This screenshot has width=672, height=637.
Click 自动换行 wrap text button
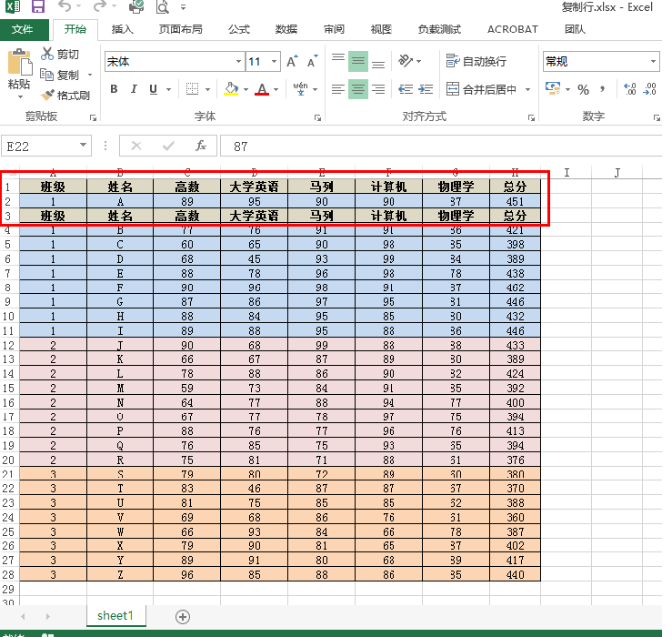pos(476,61)
